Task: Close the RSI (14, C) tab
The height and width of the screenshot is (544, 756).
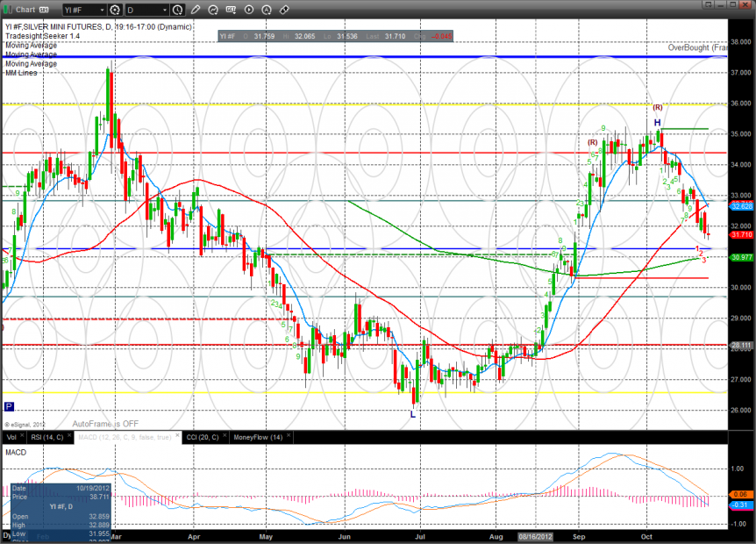Action: 69,435
